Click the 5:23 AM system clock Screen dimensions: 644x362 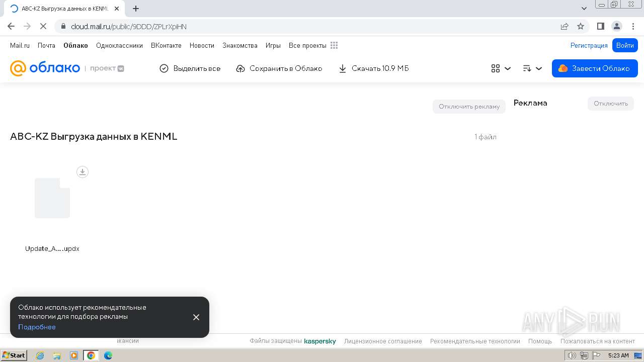coord(618,355)
